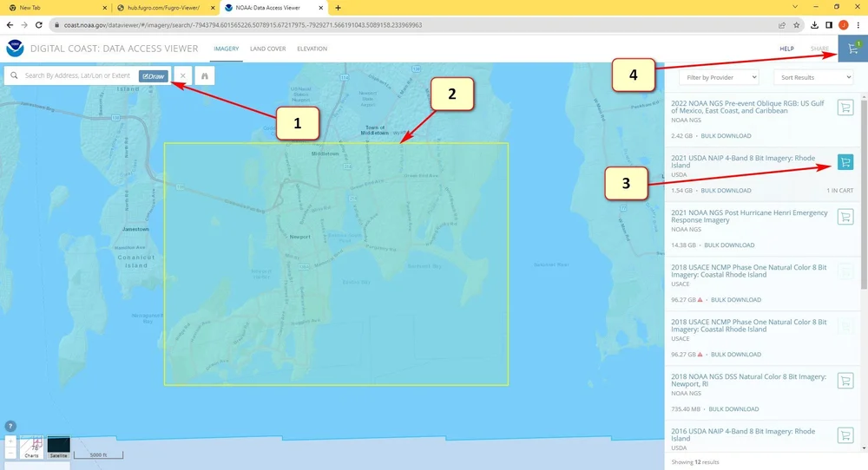Viewport: 868px width, 470px height.
Task: Toggle cart for 2021 USDA NAIP Rhode Island imagery
Action: pos(845,162)
